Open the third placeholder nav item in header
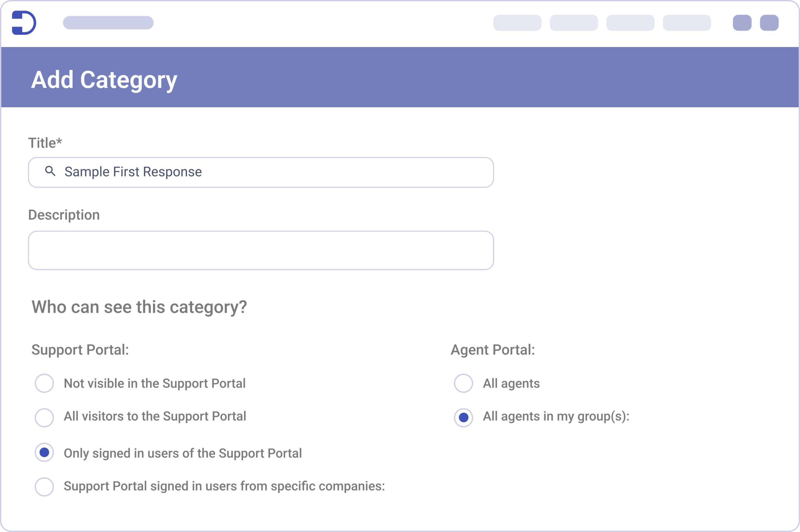Viewport: 800px width, 532px height. coord(630,23)
